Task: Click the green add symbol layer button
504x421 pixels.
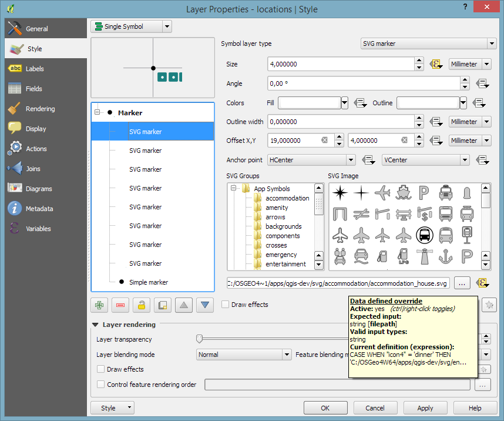Action: pyautogui.click(x=99, y=305)
